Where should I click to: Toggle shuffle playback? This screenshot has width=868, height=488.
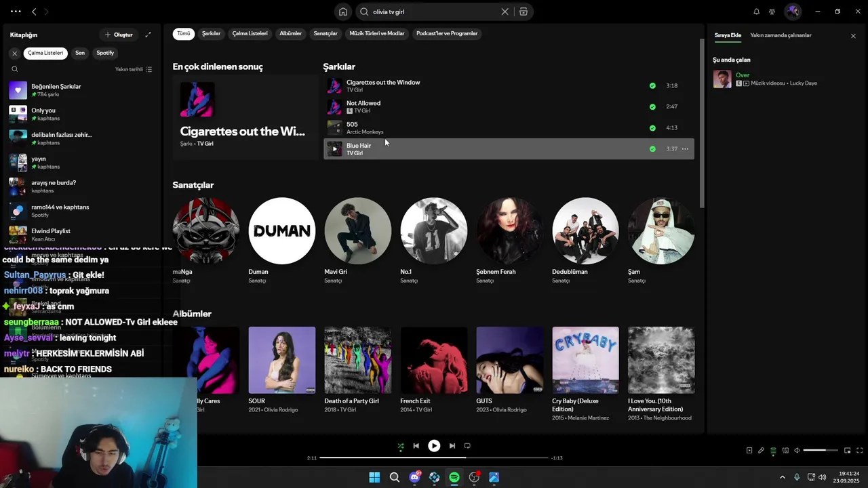point(400,446)
